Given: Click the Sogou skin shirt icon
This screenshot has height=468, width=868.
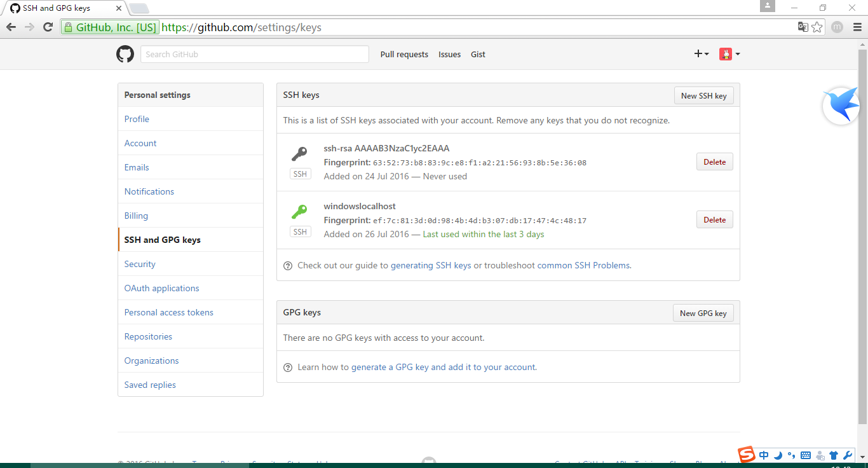Looking at the screenshot, I should [833, 455].
